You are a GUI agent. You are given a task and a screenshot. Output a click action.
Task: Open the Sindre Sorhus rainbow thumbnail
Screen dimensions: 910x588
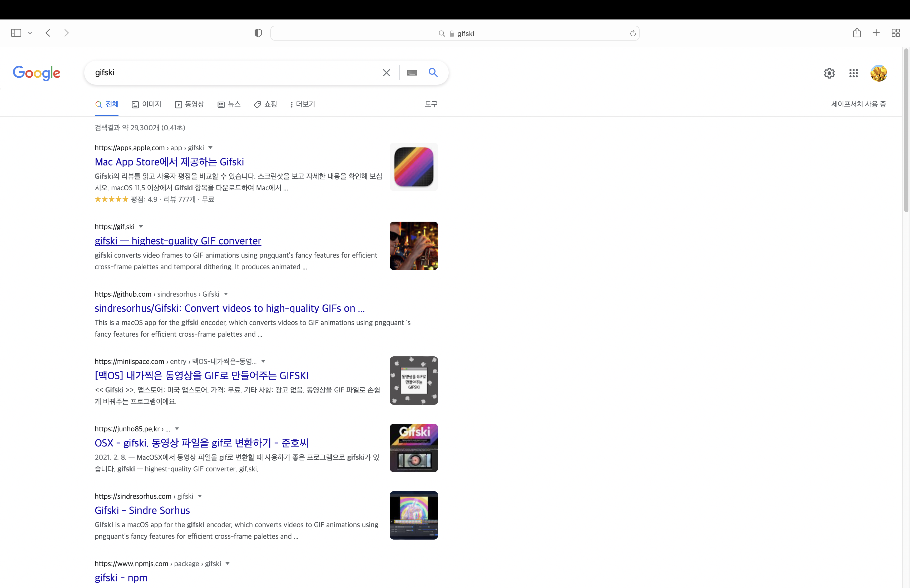point(414,515)
